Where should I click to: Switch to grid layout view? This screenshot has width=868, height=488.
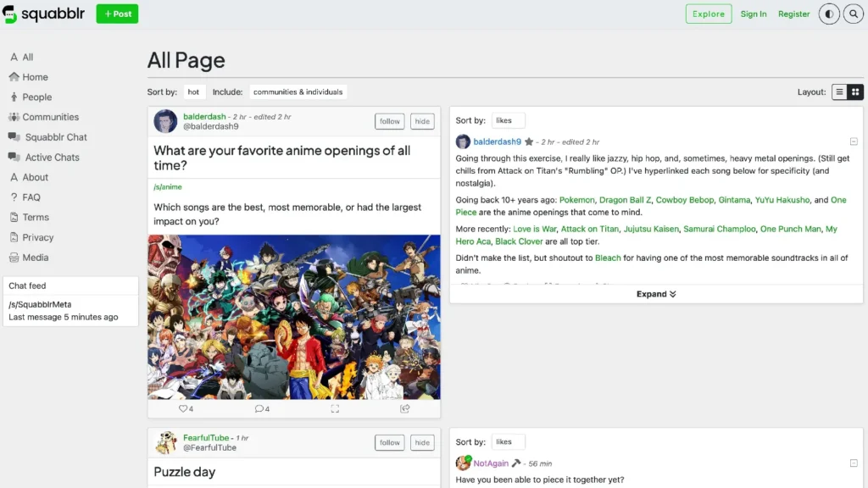855,91
